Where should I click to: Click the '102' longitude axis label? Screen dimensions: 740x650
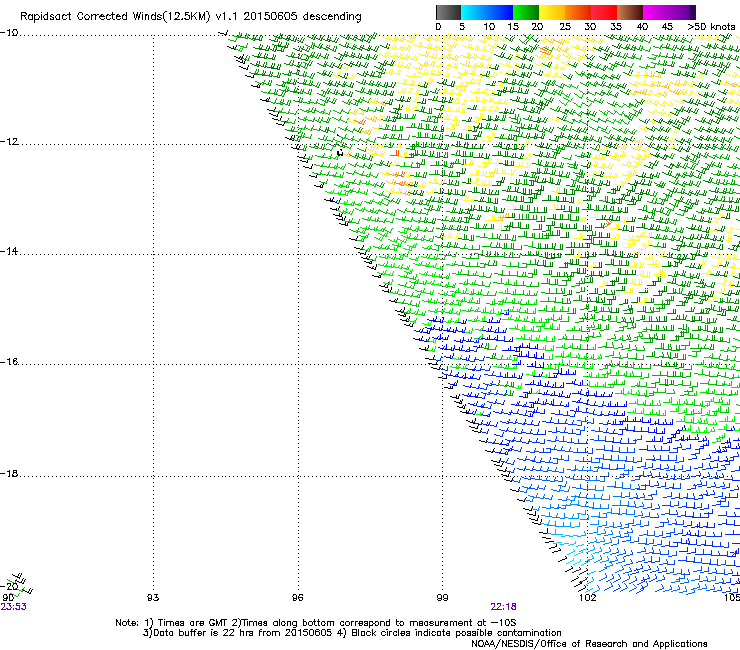click(x=588, y=598)
